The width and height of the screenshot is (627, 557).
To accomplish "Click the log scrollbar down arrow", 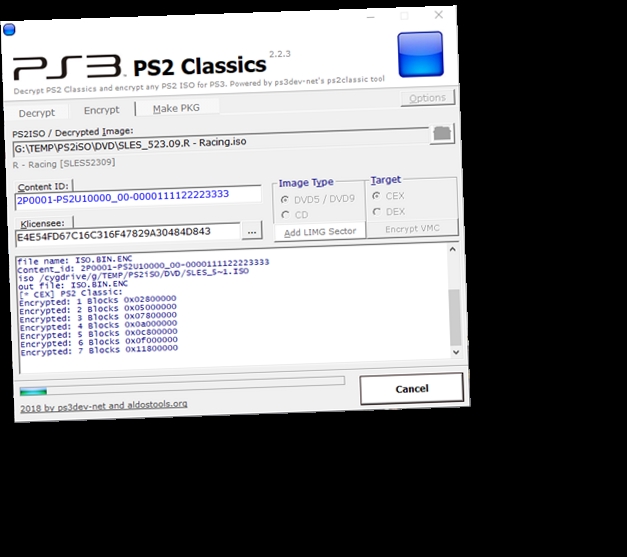I will tap(456, 352).
